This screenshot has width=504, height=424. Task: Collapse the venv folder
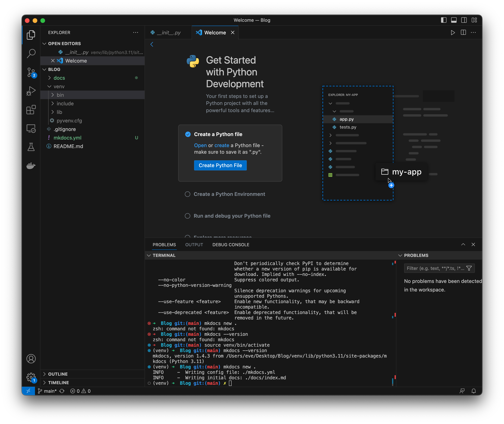click(x=92, y=86)
